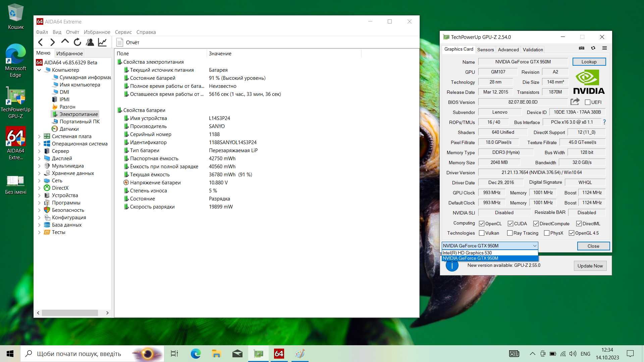The width and height of the screenshot is (644, 362).
Task: Click the sidebar scroll right arrow
Action: pos(107,313)
